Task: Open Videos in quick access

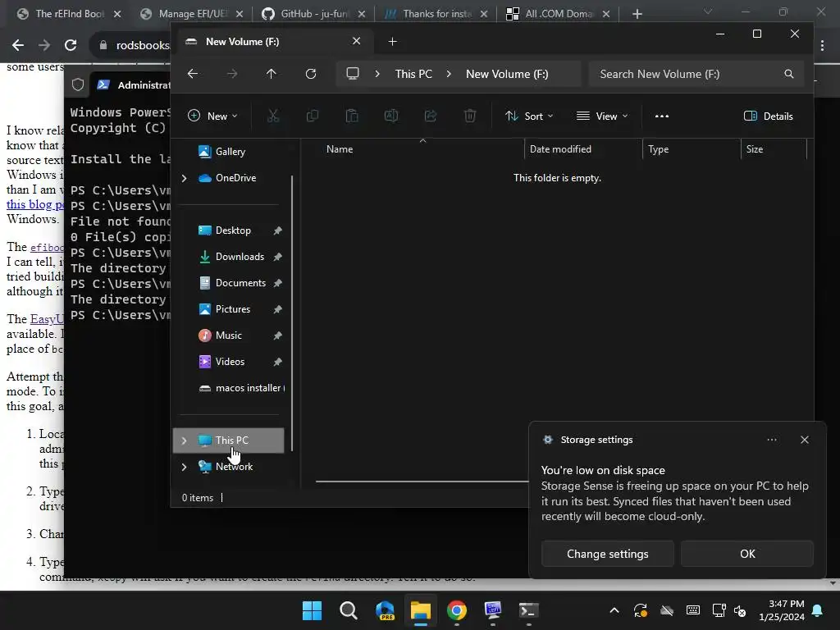Action: (x=230, y=362)
